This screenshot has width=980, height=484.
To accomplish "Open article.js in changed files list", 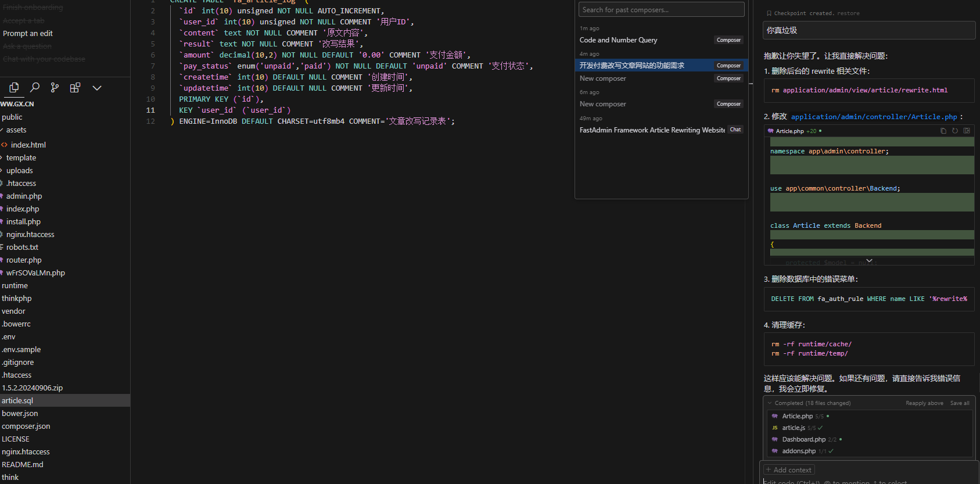I will tap(794, 428).
